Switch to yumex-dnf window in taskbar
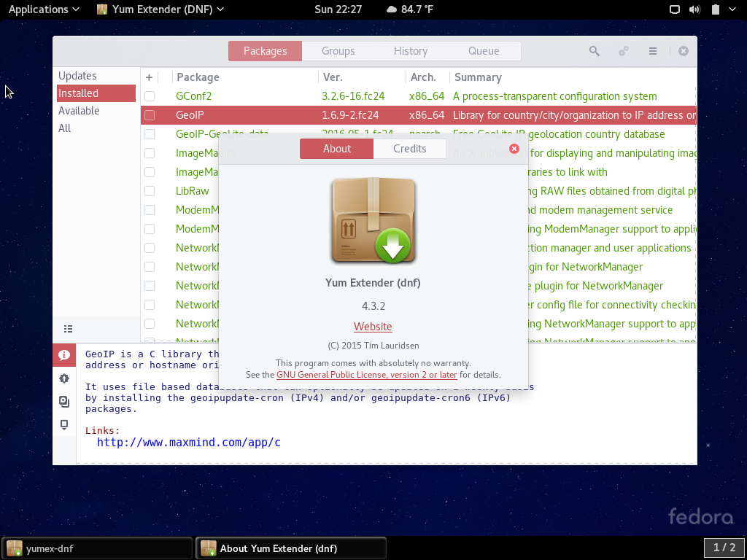 click(97, 548)
